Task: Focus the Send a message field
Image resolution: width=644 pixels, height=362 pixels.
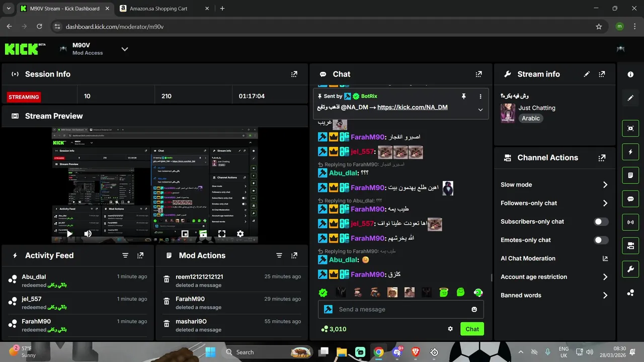Action: [x=400, y=309]
